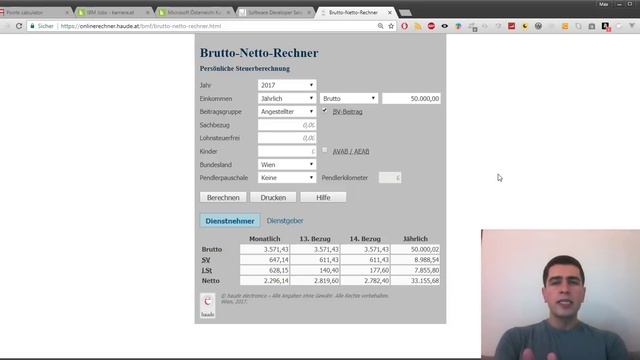Screen dimensions: 640x360
Task: Enable the AVAB / AEAB checkbox
Action: [x=324, y=150]
